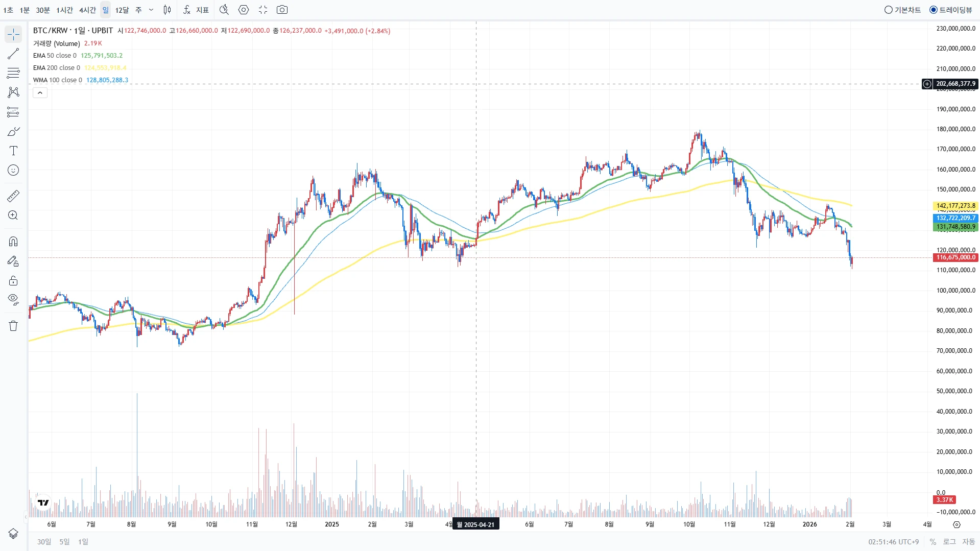Select the ruler measure tool

click(13, 196)
